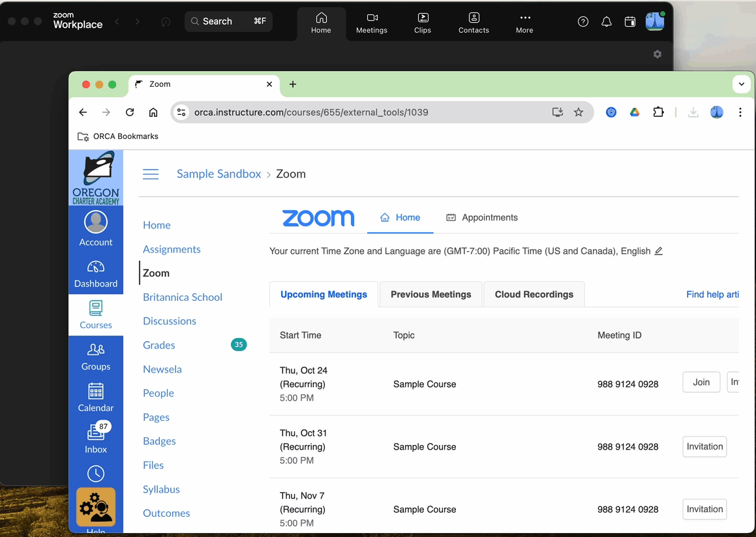Open Newsela course link
The width and height of the screenshot is (756, 537).
[x=162, y=369]
